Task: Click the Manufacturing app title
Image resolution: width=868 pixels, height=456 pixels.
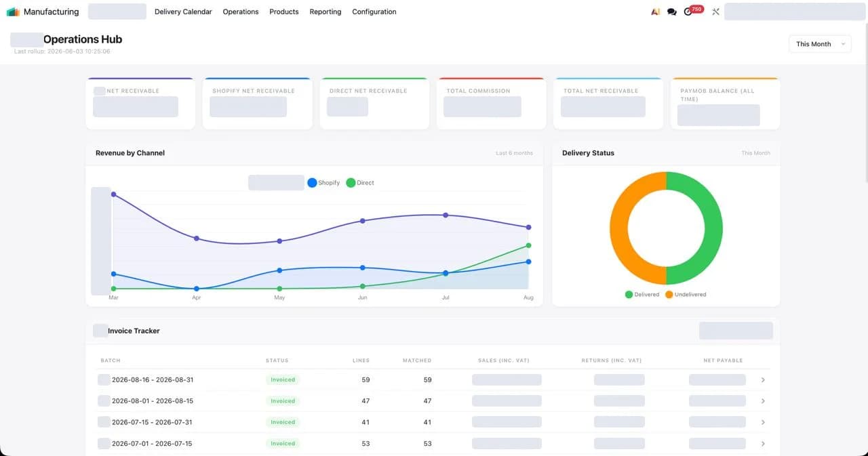Action: tap(51, 12)
